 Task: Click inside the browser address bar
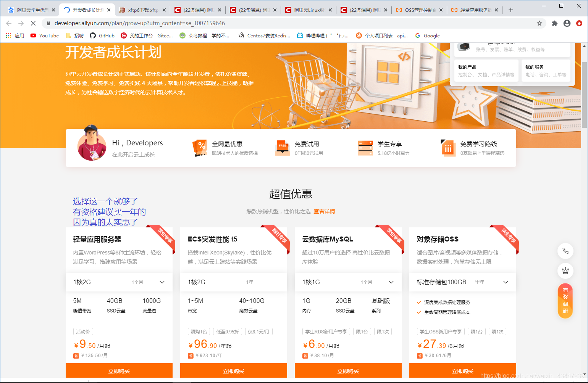click(x=229, y=23)
